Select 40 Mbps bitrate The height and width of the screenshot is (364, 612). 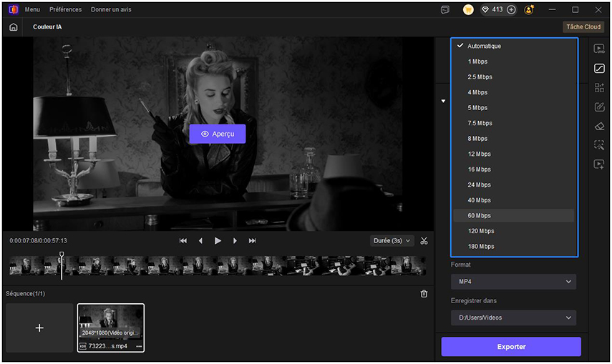point(514,200)
